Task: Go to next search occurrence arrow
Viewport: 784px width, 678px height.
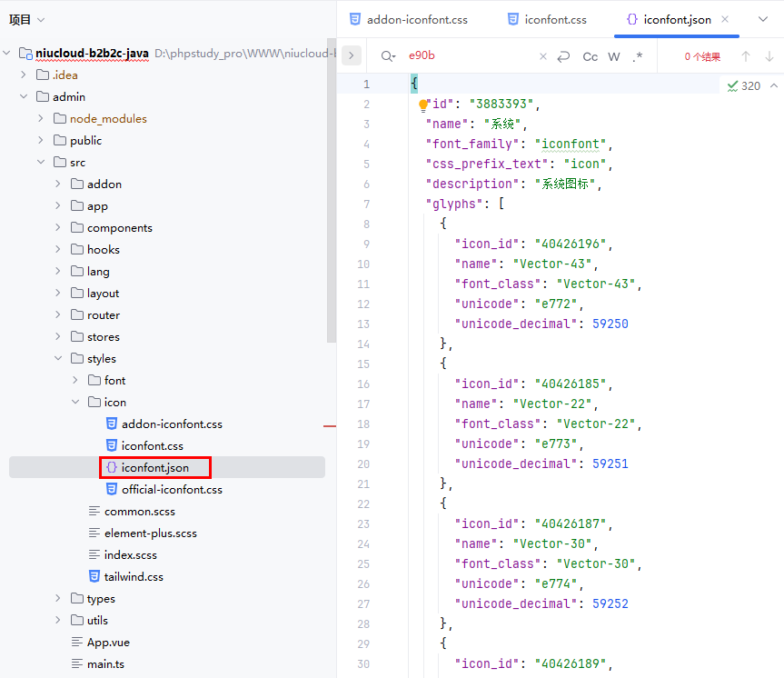Action: (769, 56)
